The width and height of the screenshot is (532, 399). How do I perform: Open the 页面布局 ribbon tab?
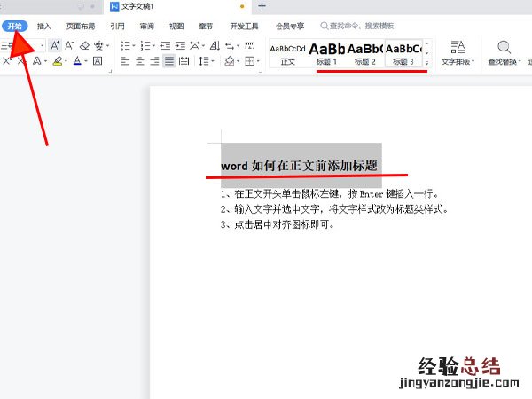coord(81,26)
